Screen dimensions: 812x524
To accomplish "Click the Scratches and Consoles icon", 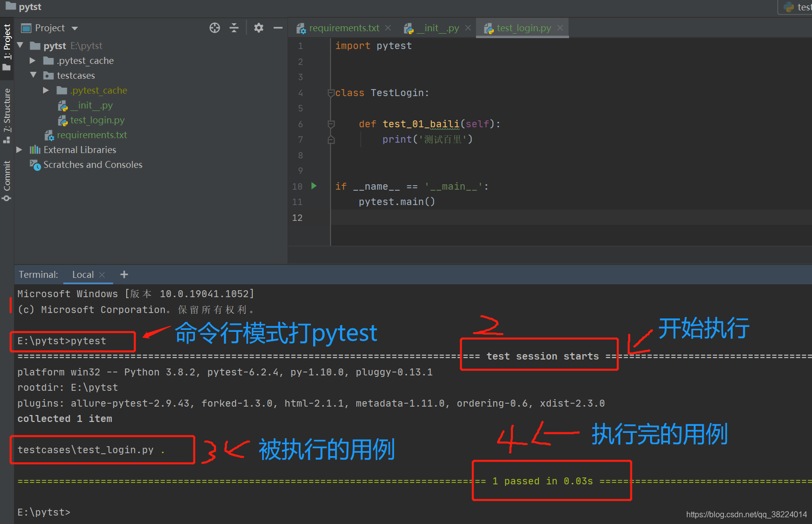I will click(x=35, y=165).
